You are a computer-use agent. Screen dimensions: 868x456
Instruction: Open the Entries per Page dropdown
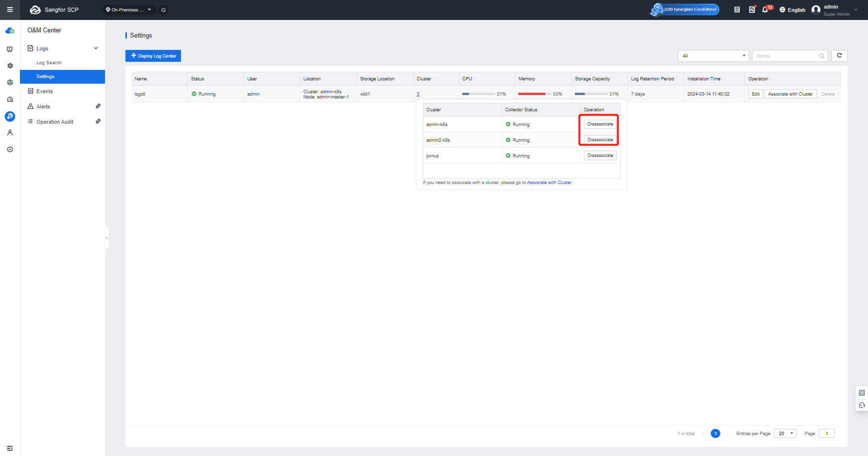pos(785,434)
